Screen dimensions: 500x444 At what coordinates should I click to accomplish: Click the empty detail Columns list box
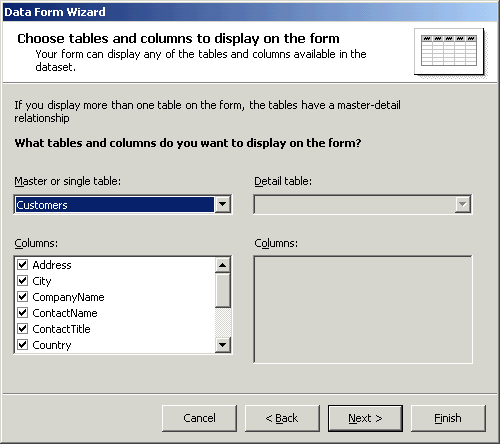tap(363, 309)
